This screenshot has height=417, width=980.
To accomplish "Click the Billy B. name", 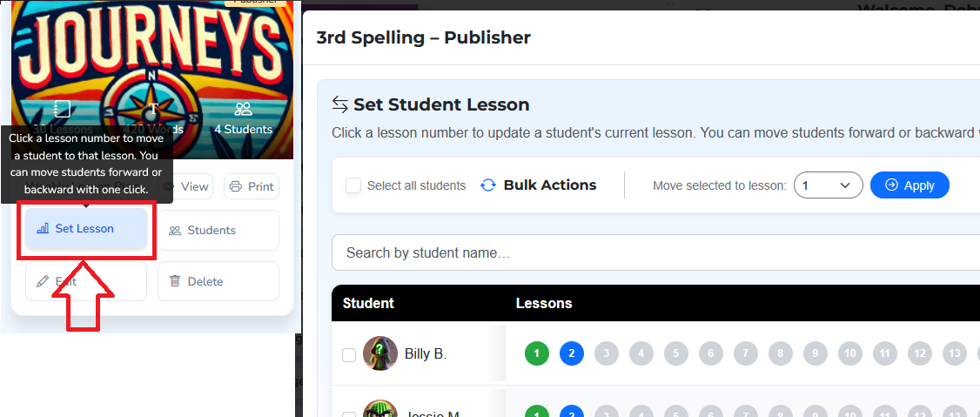I will [426, 353].
